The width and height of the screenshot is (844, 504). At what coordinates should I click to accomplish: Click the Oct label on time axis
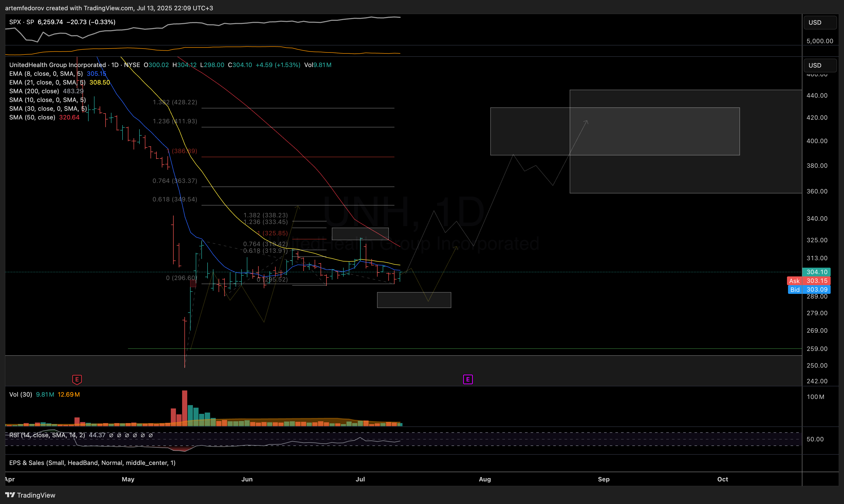click(723, 479)
